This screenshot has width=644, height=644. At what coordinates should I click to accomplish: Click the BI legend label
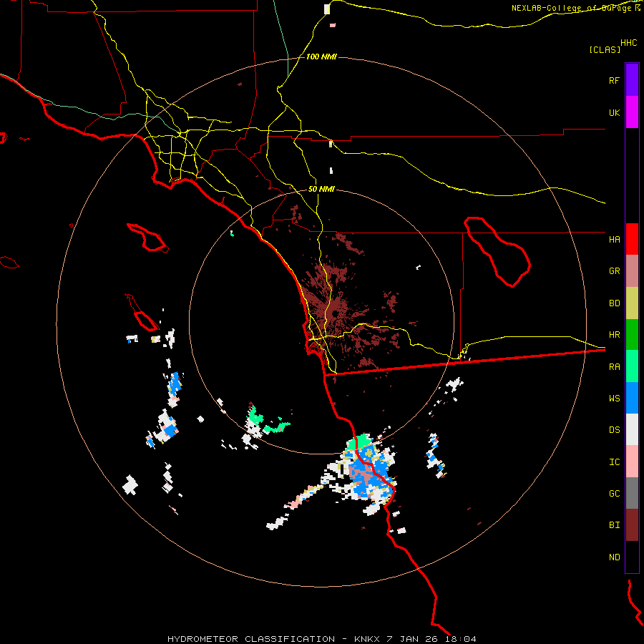pos(614,525)
